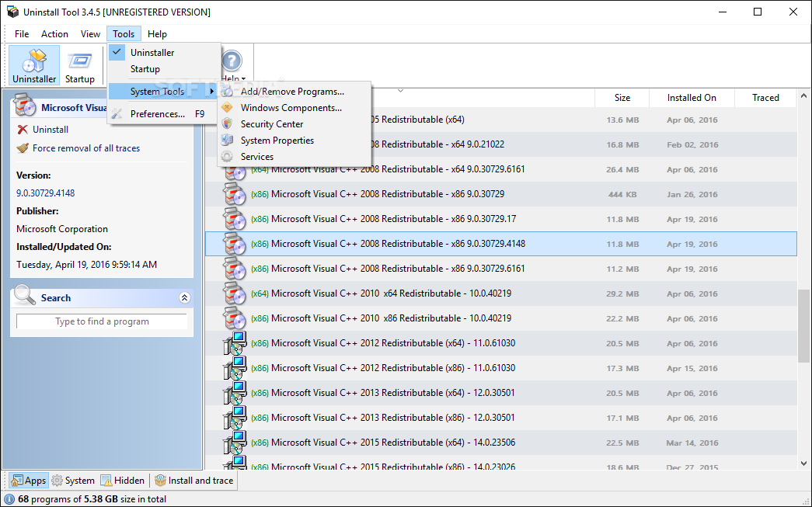Open the Help menu in menu bar
Screen dimensions: 812x507
tap(157, 34)
